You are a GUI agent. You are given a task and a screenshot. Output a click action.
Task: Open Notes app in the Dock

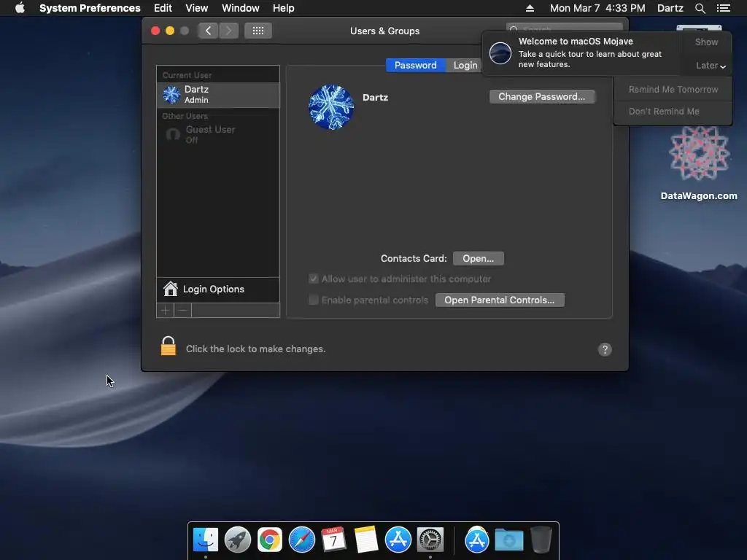366,540
